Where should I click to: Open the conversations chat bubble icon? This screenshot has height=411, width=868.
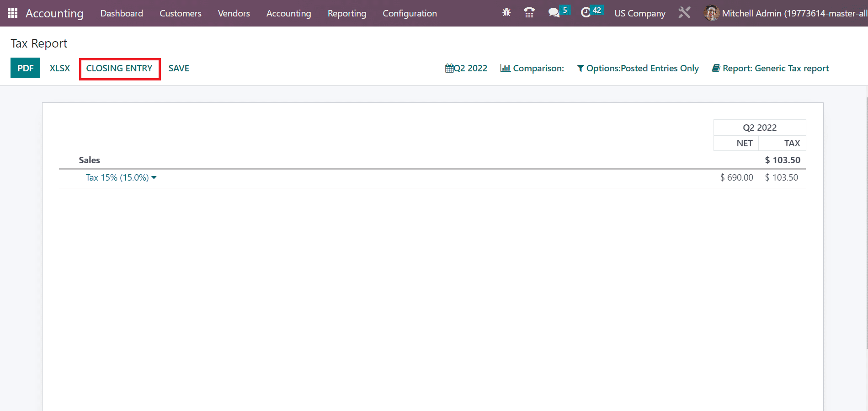(x=554, y=13)
